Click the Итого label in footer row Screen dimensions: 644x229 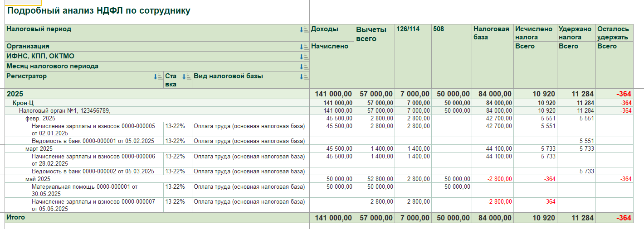coord(16,217)
